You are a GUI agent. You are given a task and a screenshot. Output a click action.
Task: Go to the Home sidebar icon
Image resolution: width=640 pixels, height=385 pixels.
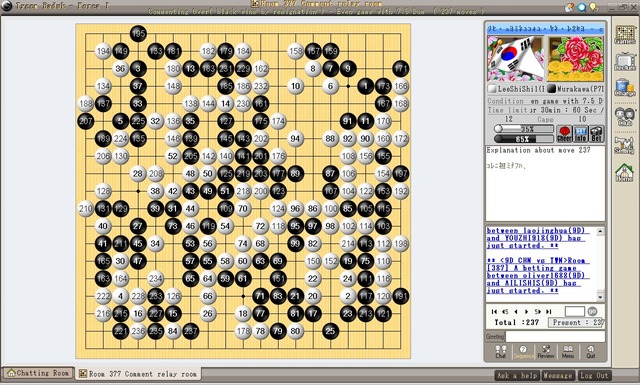pyautogui.click(x=624, y=173)
